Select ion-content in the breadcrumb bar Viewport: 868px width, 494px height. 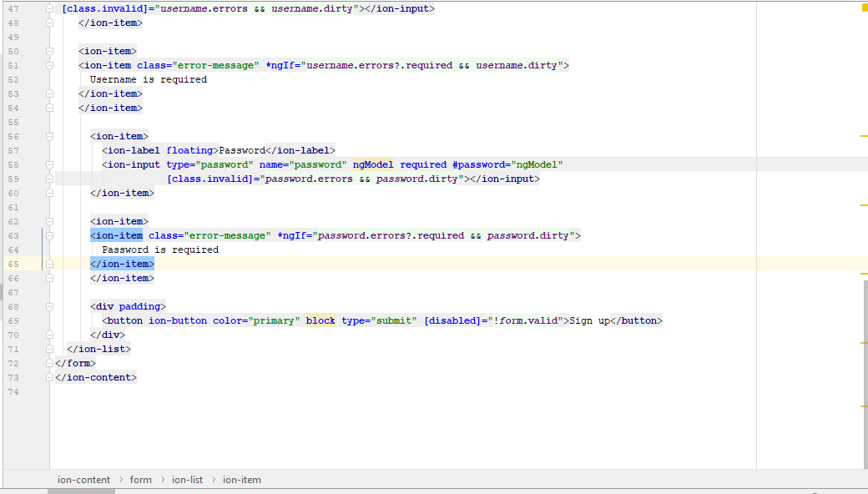pyautogui.click(x=83, y=480)
